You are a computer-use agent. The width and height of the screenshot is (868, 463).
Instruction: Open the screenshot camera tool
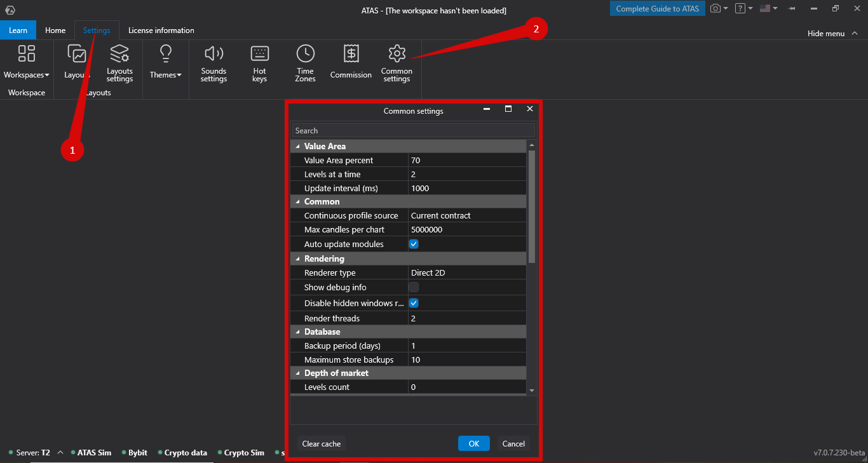click(715, 9)
